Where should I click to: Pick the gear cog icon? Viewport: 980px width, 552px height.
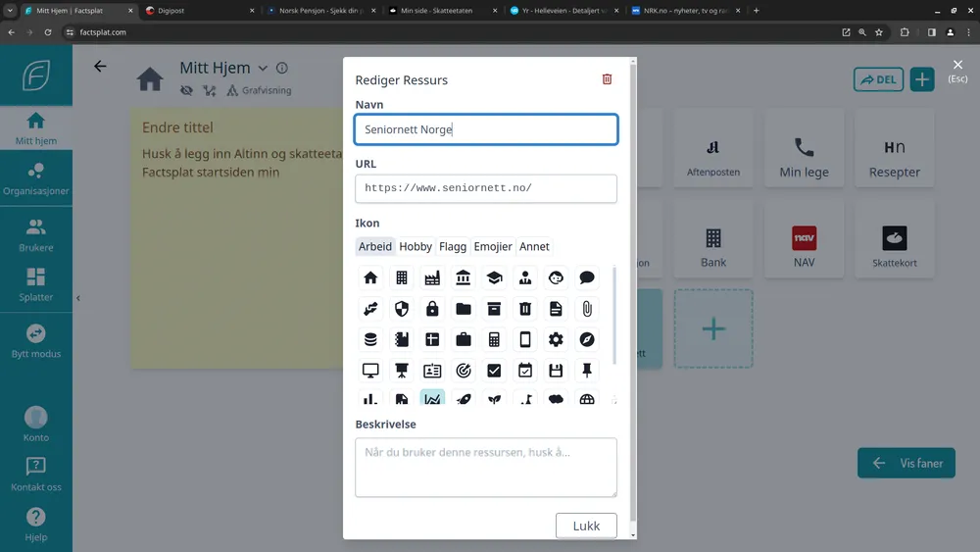pyautogui.click(x=556, y=340)
